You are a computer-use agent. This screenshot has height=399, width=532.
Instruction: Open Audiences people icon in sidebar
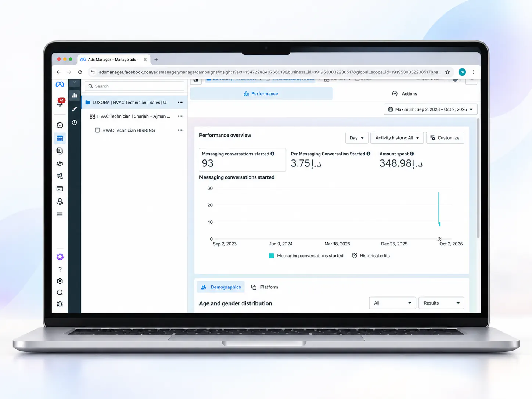point(60,163)
